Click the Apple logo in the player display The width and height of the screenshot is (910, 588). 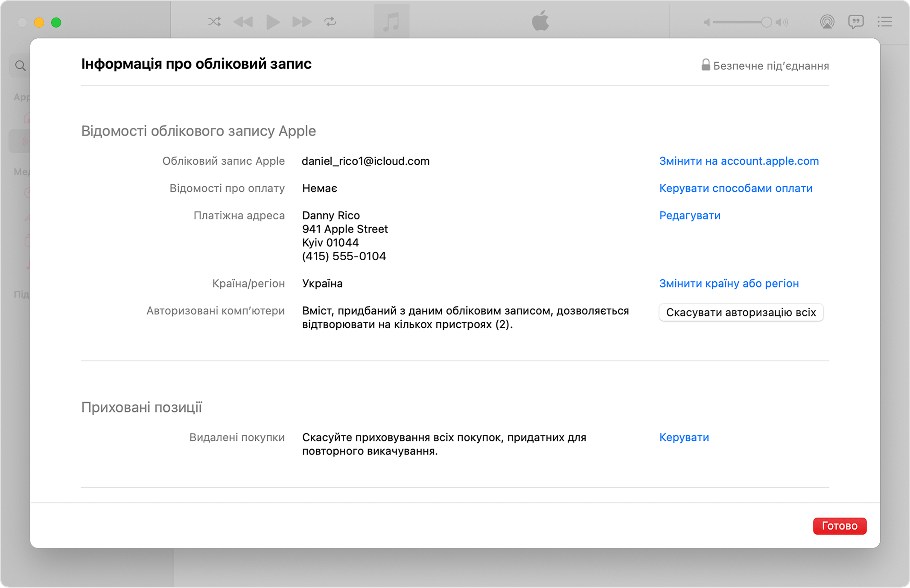tap(540, 21)
